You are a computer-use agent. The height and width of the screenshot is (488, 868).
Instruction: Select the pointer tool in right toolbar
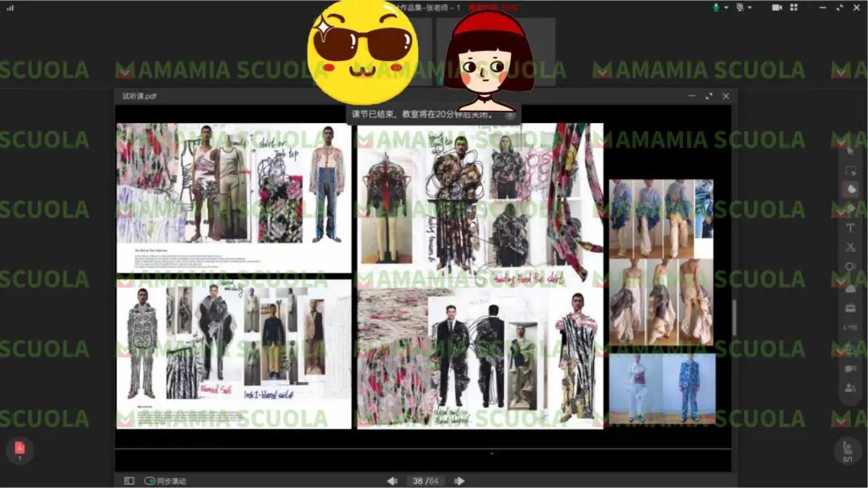coord(850,151)
